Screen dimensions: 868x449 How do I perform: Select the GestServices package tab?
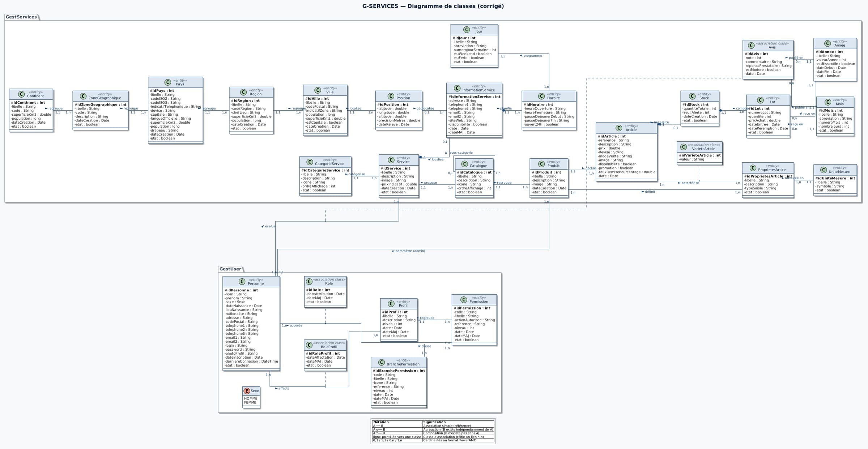coord(21,17)
